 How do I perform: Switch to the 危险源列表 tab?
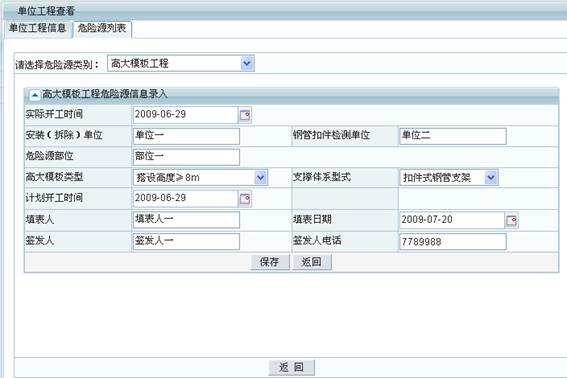(x=102, y=29)
